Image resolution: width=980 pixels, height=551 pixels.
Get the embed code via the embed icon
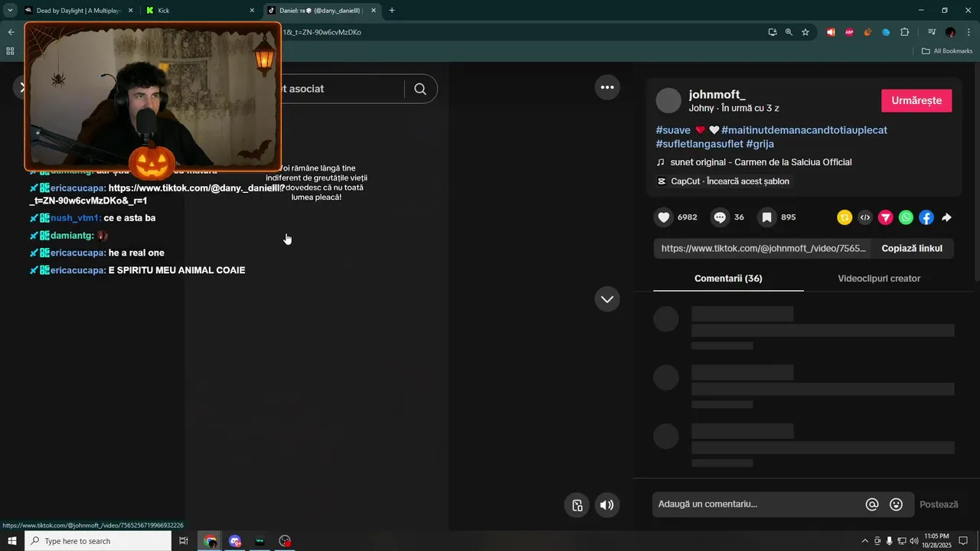click(865, 217)
